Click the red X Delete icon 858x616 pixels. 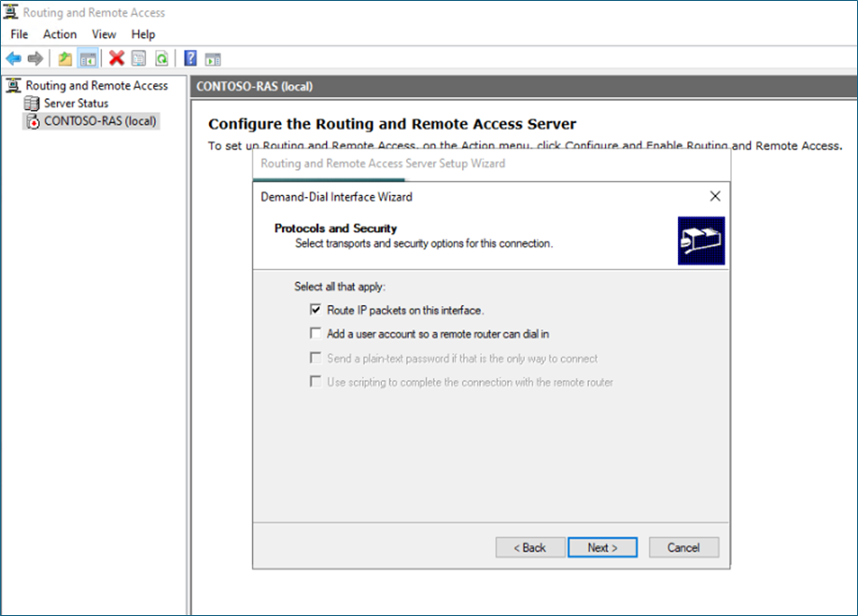click(x=117, y=59)
